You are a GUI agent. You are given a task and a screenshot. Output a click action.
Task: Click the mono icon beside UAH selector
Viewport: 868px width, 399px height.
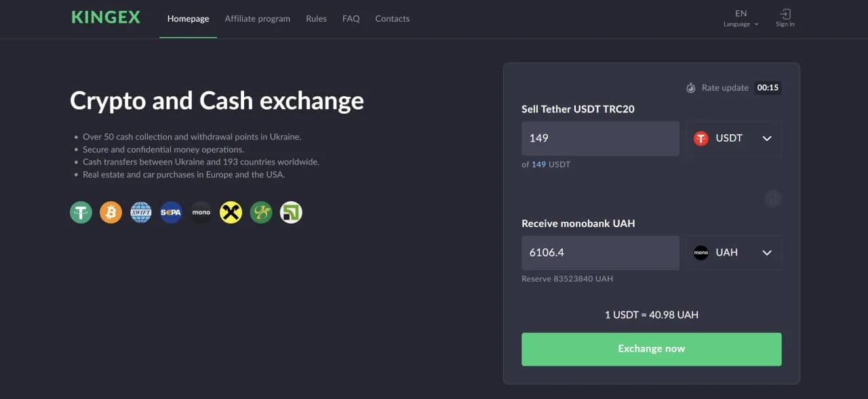click(x=701, y=252)
